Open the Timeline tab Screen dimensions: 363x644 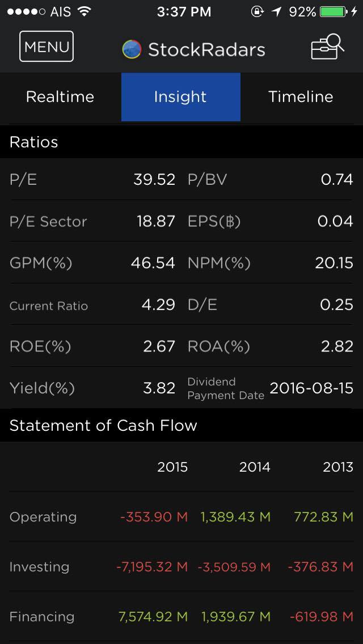(301, 96)
